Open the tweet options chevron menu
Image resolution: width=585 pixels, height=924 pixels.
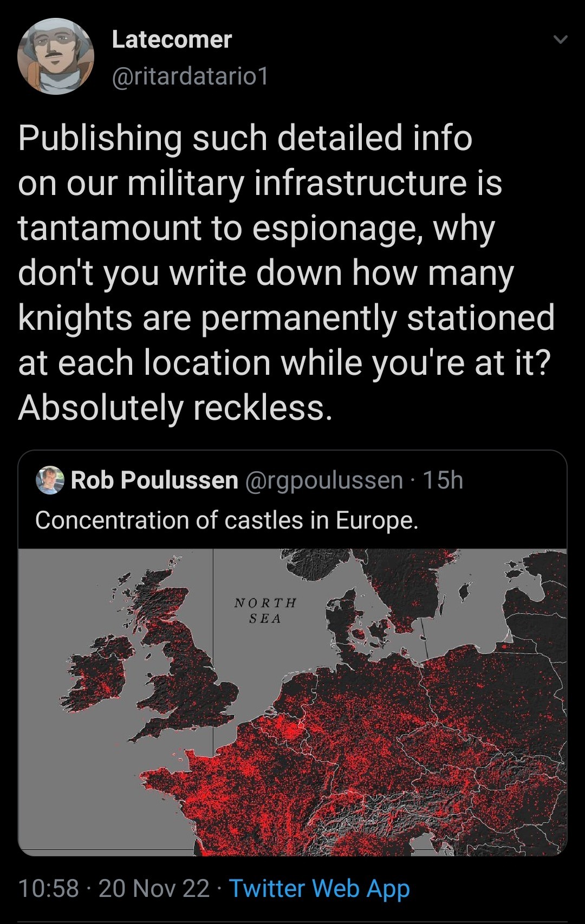click(561, 40)
